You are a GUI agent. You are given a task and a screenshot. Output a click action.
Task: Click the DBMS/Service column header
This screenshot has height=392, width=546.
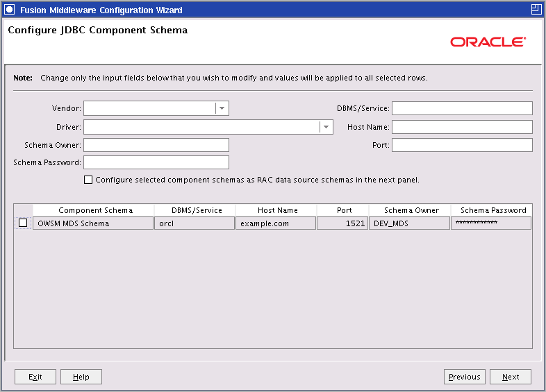coord(195,210)
